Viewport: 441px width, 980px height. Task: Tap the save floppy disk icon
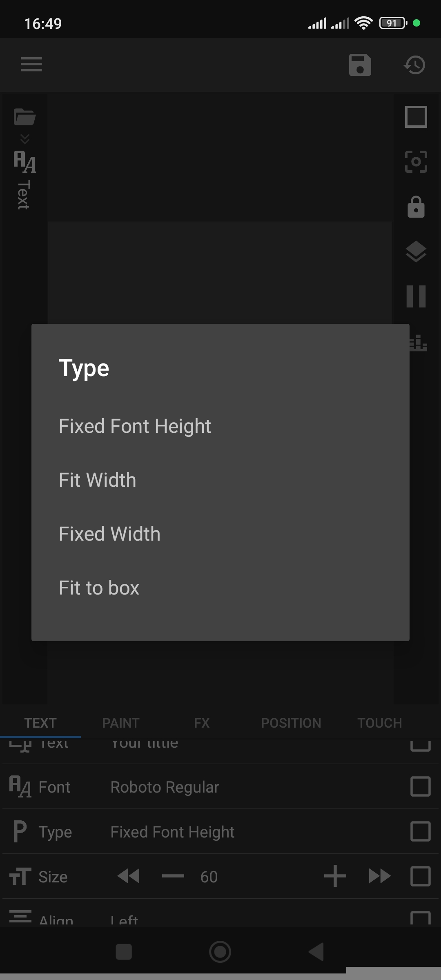360,65
